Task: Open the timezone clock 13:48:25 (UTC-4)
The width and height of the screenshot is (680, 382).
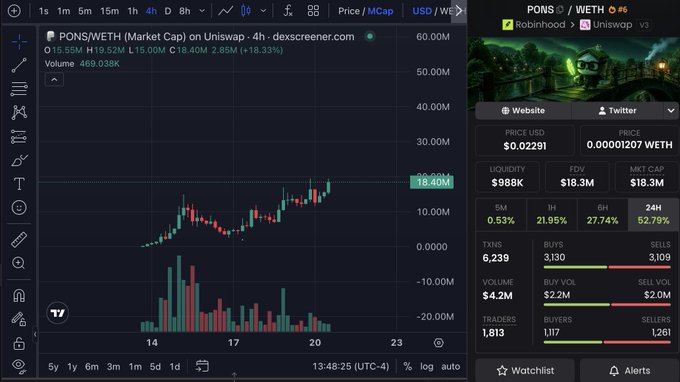Action: tap(351, 366)
